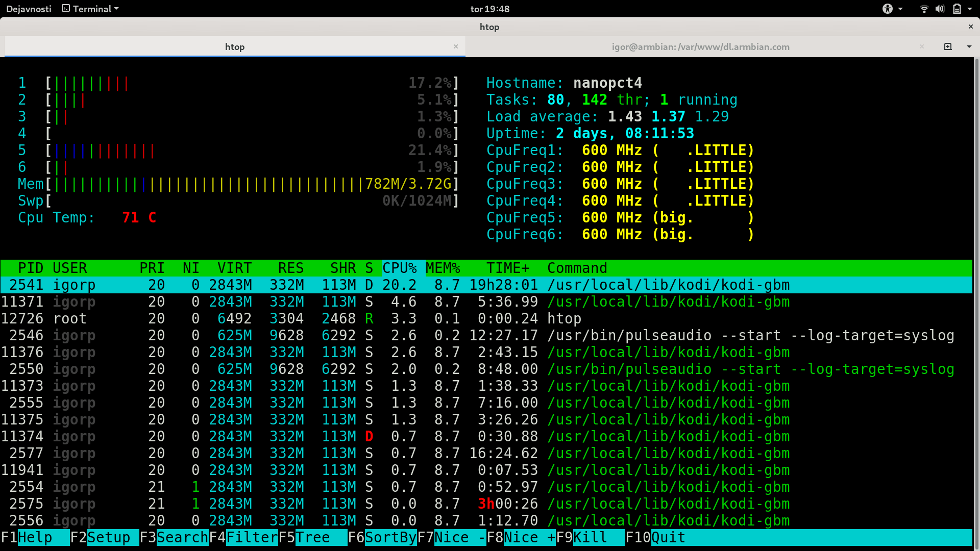This screenshot has height=551, width=980.
Task: Sort by the MEM% column header
Action: coord(443,268)
